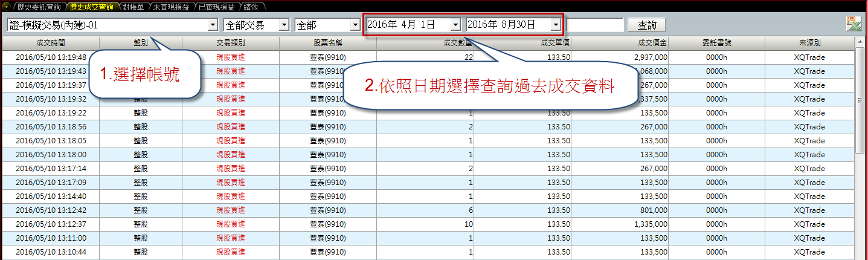The image size is (868, 260).
Task: Export results using the Excel icon
Action: coord(854,24)
